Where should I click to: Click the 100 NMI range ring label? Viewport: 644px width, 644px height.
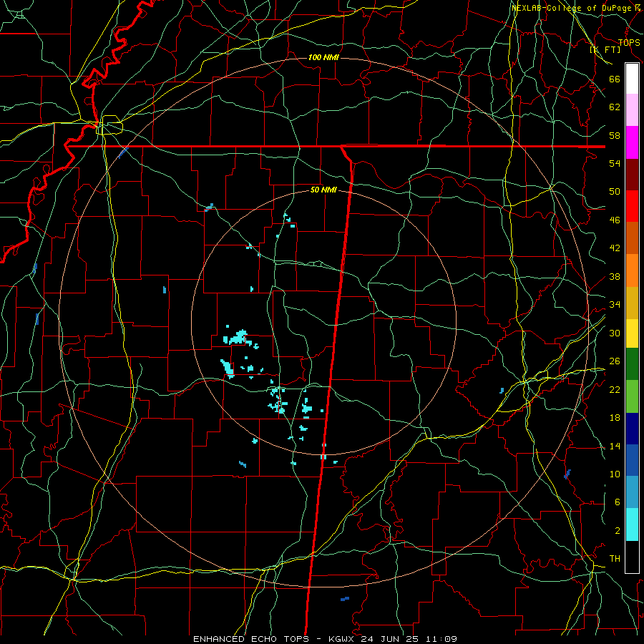pos(323,57)
